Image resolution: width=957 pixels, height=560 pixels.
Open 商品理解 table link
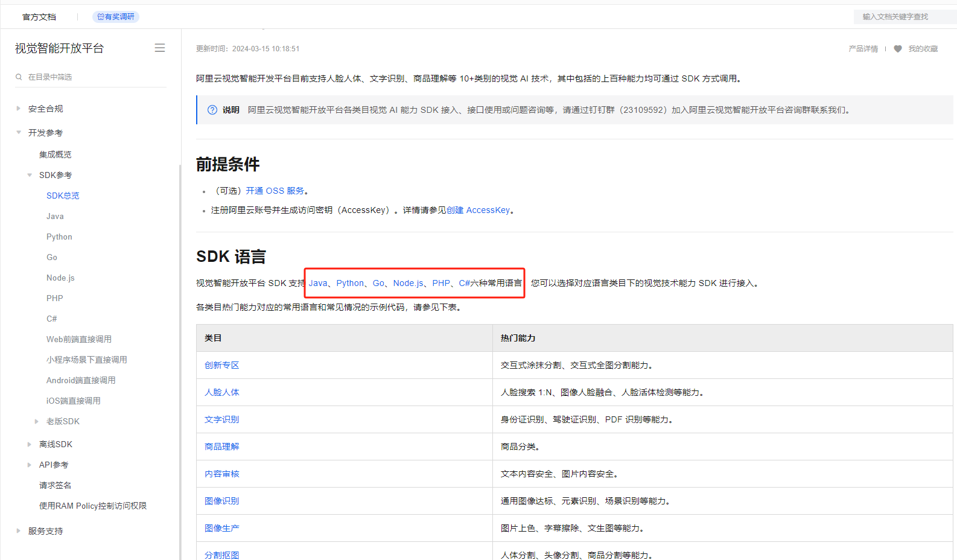222,447
